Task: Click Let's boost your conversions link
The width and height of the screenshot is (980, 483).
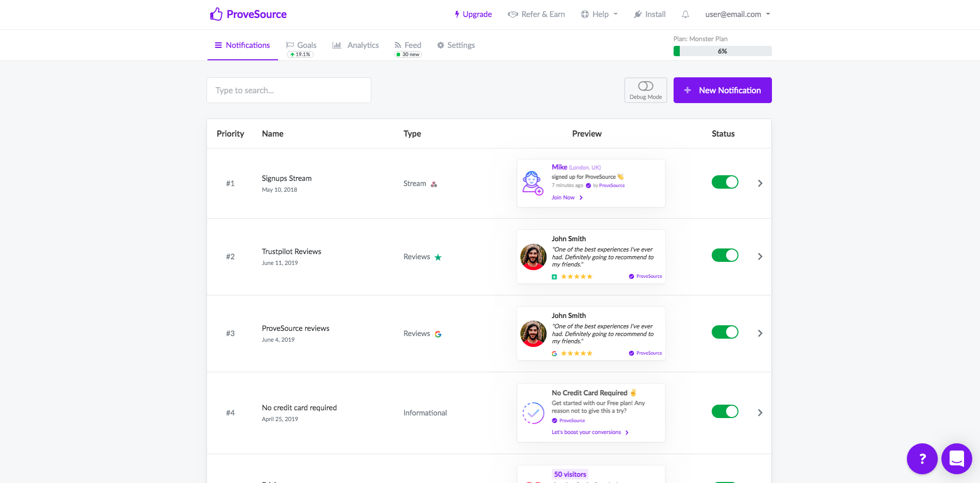Action: point(590,432)
